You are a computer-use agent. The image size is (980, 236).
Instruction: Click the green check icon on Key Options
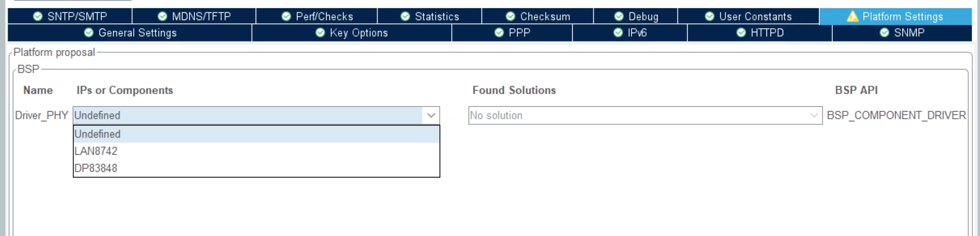320,33
